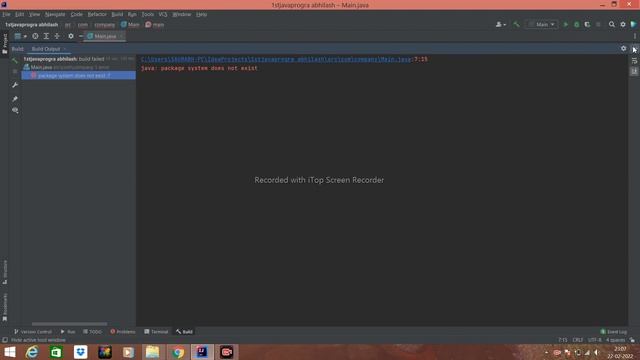Click the Collapse All icon in the project toolbar
This screenshot has width=640, height=360.
click(x=57, y=36)
